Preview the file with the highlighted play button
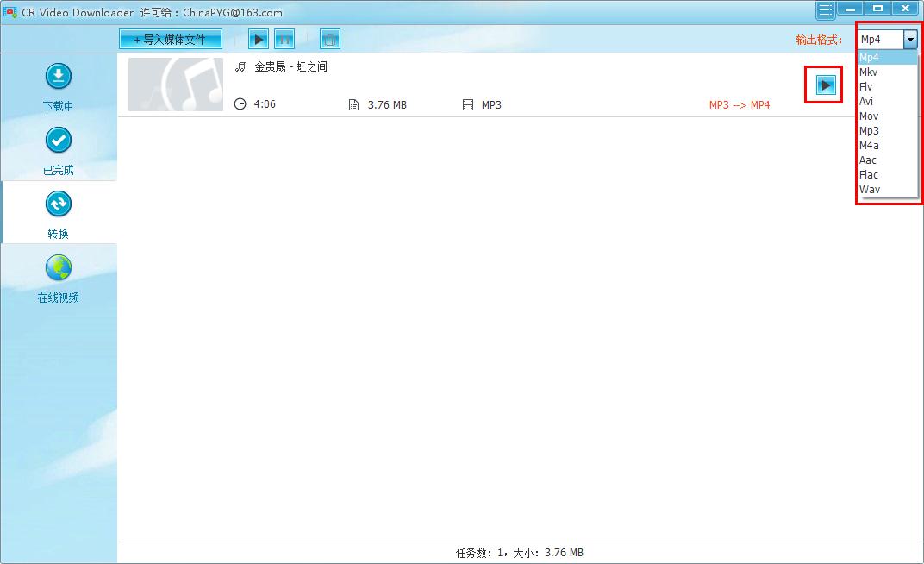 (x=823, y=85)
